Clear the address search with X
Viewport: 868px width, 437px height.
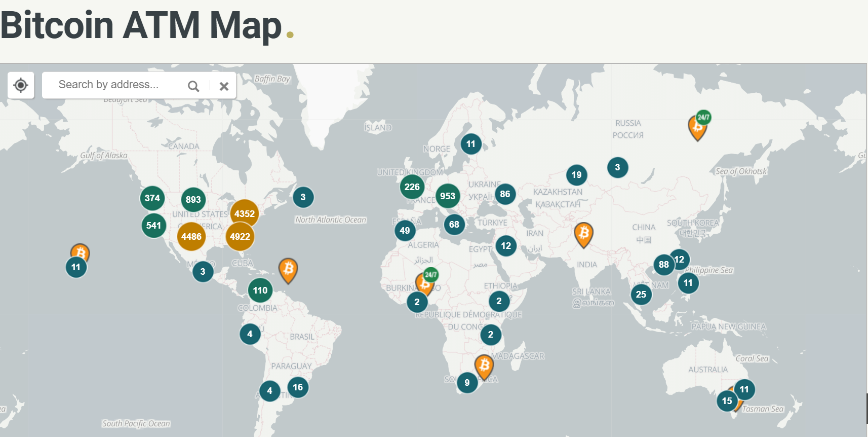point(224,86)
